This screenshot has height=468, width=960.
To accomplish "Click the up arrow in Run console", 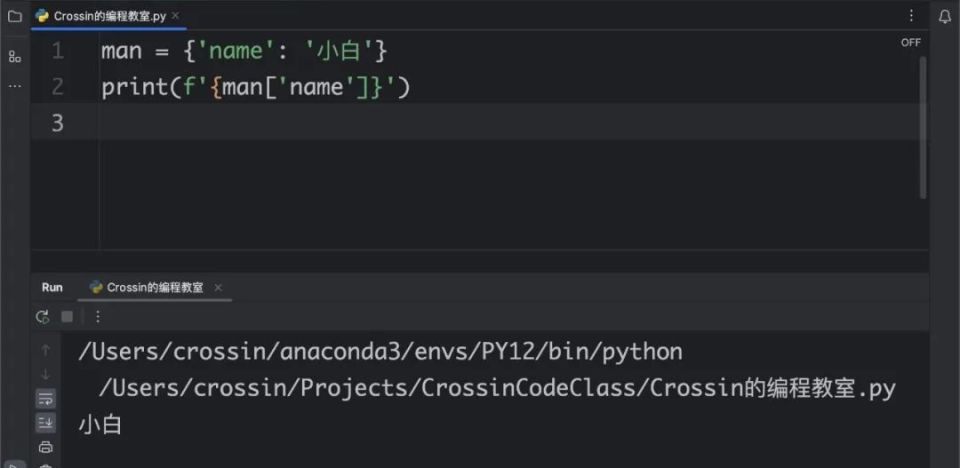I will click(45, 350).
